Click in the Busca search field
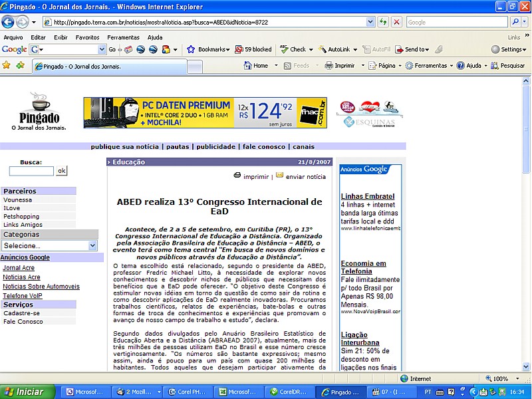The width and height of the screenshot is (532, 399). coord(31,171)
